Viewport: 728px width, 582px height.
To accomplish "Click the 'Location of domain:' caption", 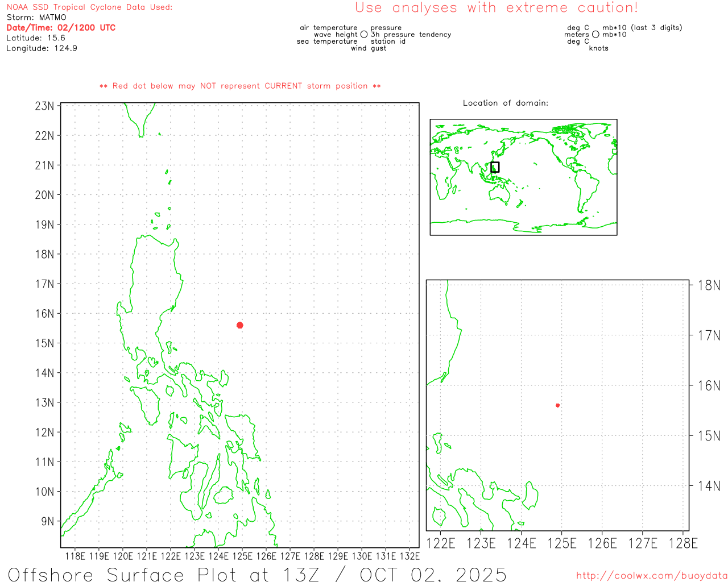I will point(505,103).
